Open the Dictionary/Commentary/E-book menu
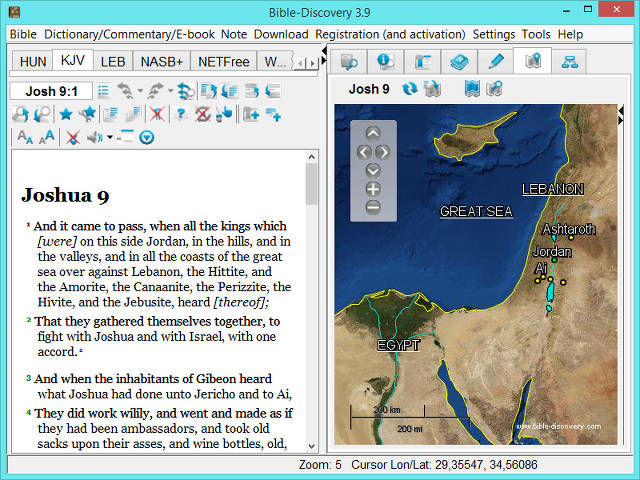 (x=129, y=34)
